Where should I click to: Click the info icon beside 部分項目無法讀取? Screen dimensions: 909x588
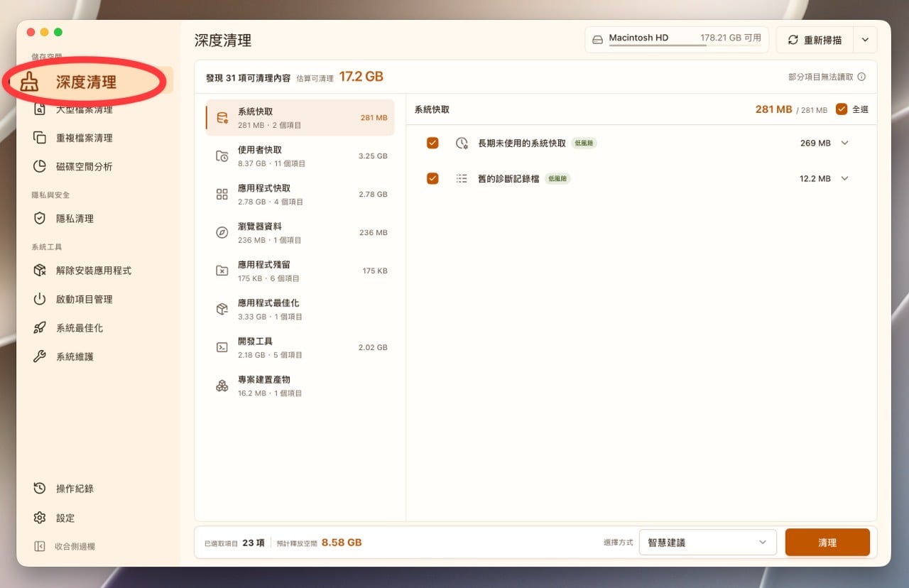pos(861,77)
